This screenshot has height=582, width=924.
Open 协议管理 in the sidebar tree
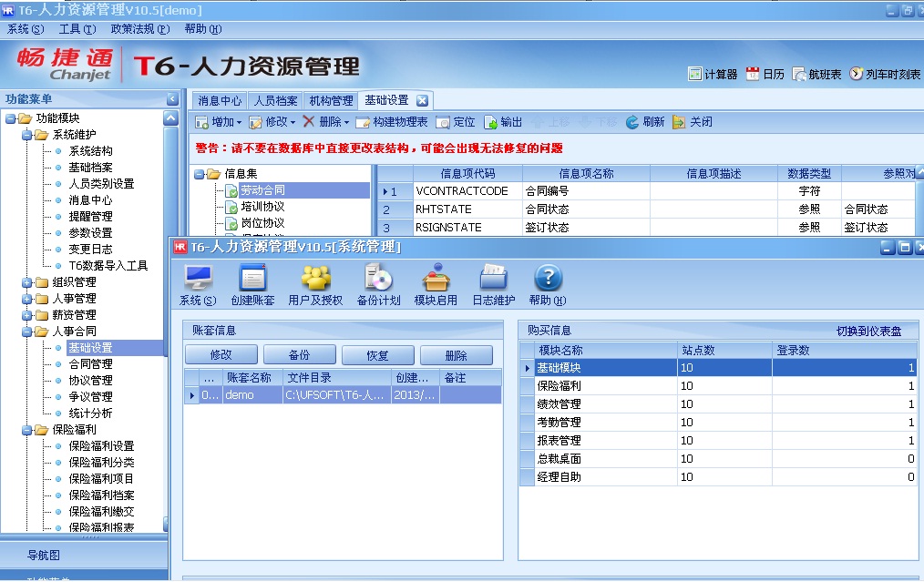(91, 381)
